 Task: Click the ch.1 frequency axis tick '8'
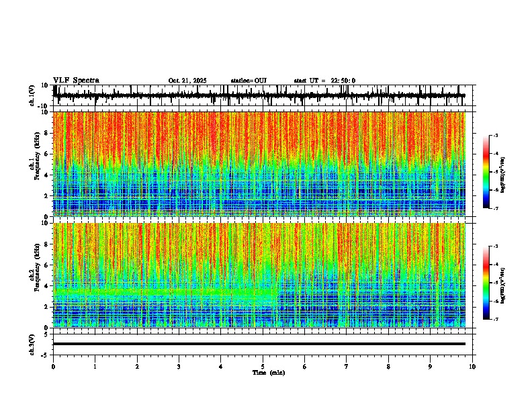pyautogui.click(x=47, y=133)
